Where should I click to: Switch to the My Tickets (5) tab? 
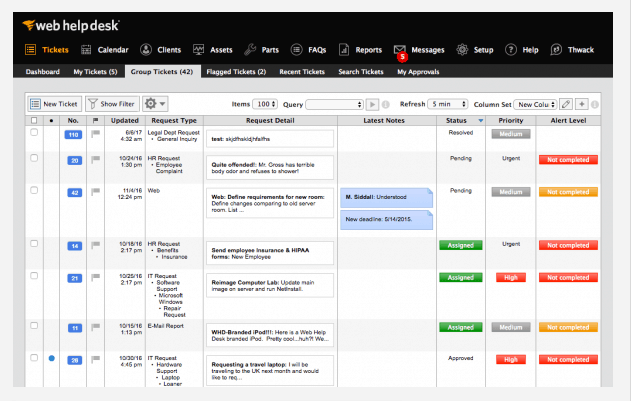95,72
